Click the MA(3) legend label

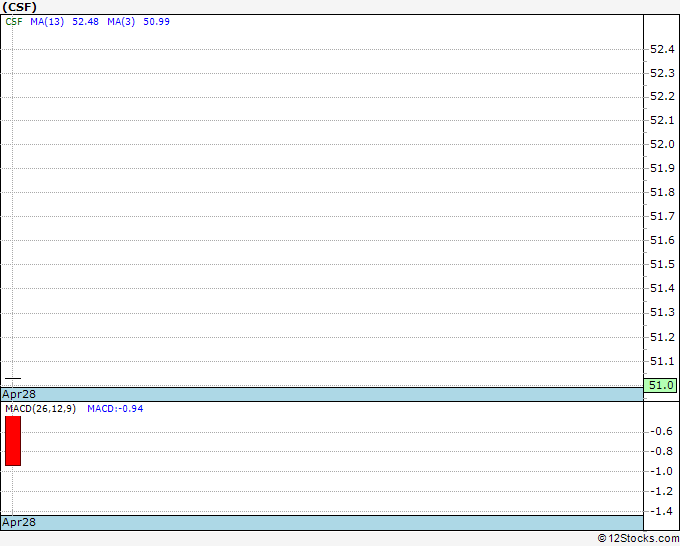tap(121, 22)
